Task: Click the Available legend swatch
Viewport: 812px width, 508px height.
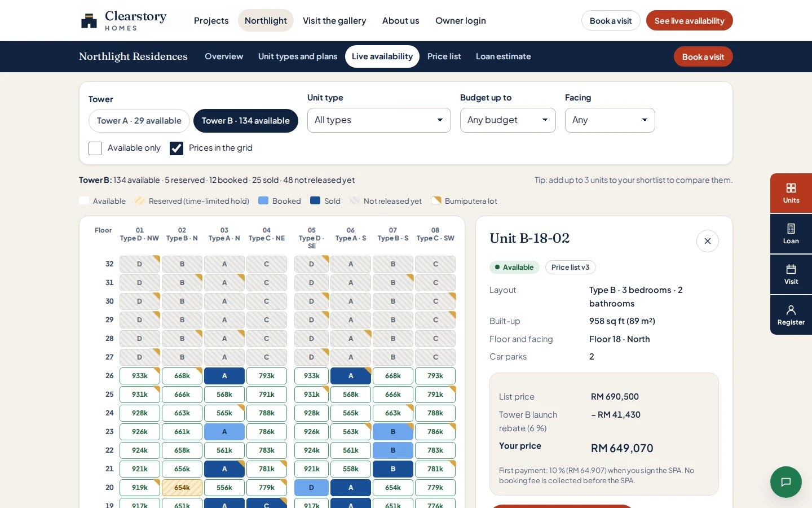Action: (x=84, y=200)
